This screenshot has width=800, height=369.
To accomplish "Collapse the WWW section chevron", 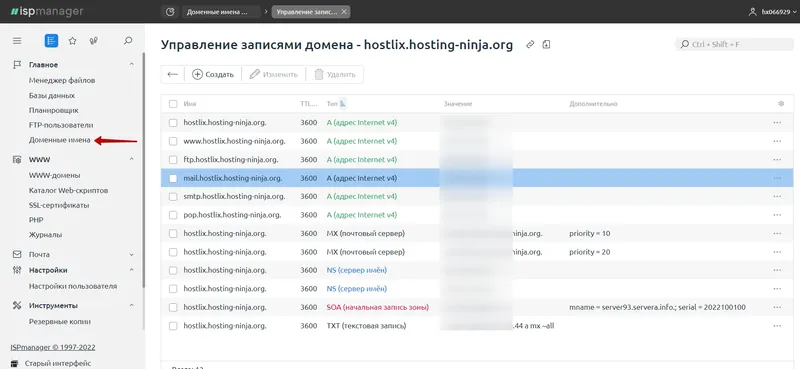I will 132,159.
